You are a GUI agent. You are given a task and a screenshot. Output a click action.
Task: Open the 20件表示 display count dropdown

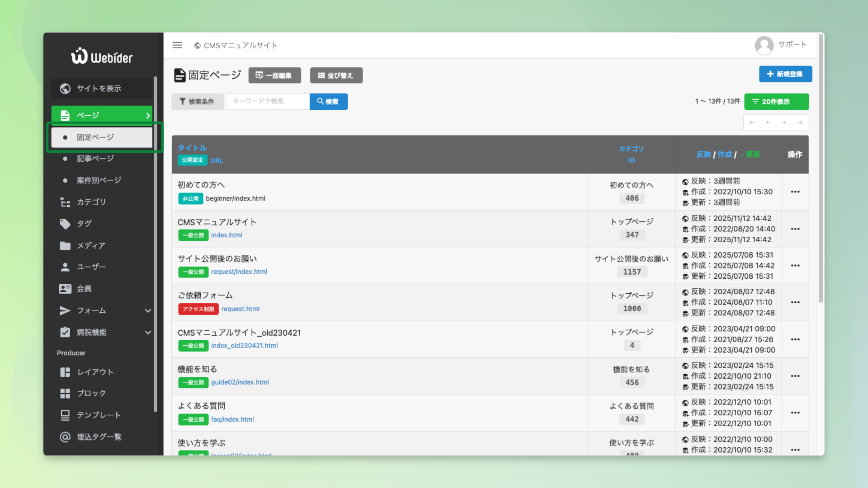pos(776,102)
